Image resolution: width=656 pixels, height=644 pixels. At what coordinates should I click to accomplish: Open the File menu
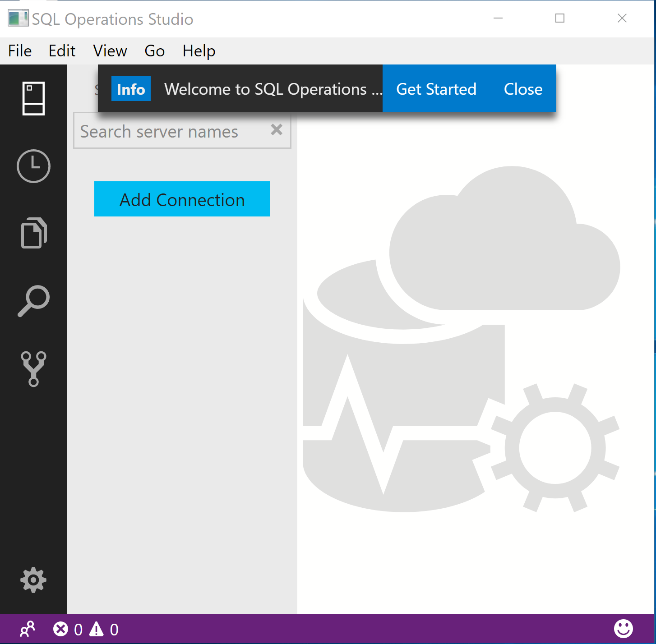point(19,51)
